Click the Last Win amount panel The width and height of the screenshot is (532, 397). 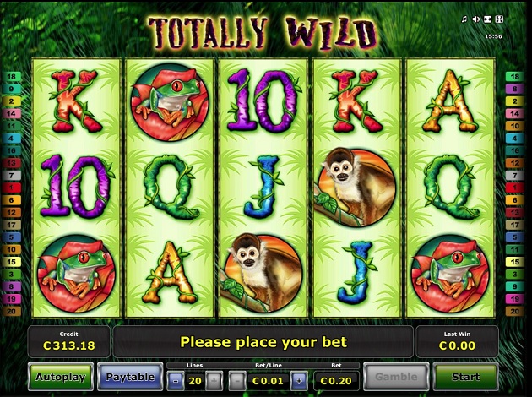point(457,342)
